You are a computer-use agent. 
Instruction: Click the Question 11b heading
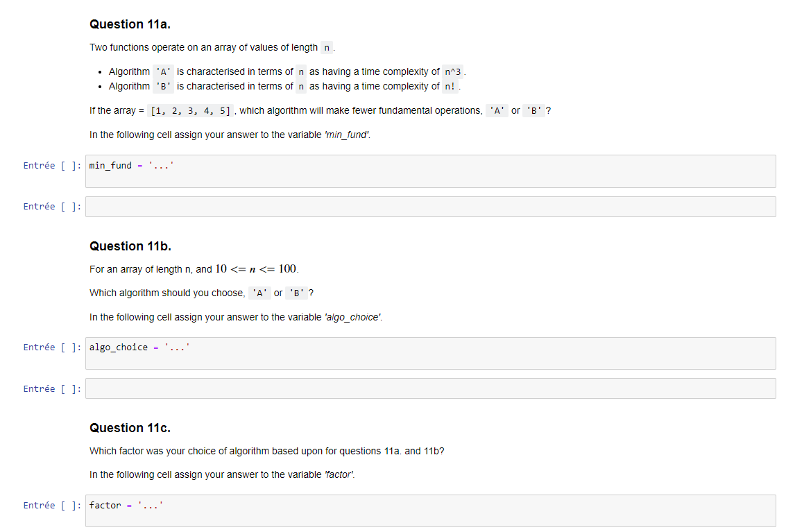coord(130,246)
